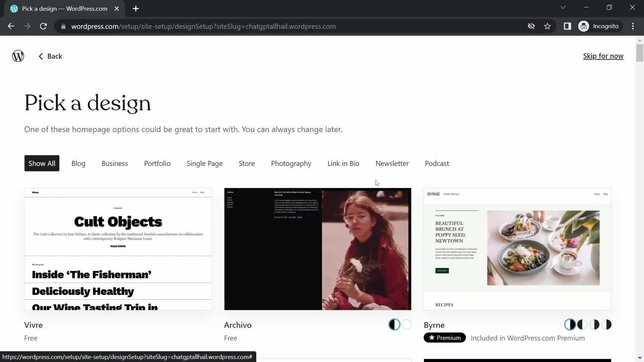Click Show All designs button
The height and width of the screenshot is (362, 644).
coord(42,163)
